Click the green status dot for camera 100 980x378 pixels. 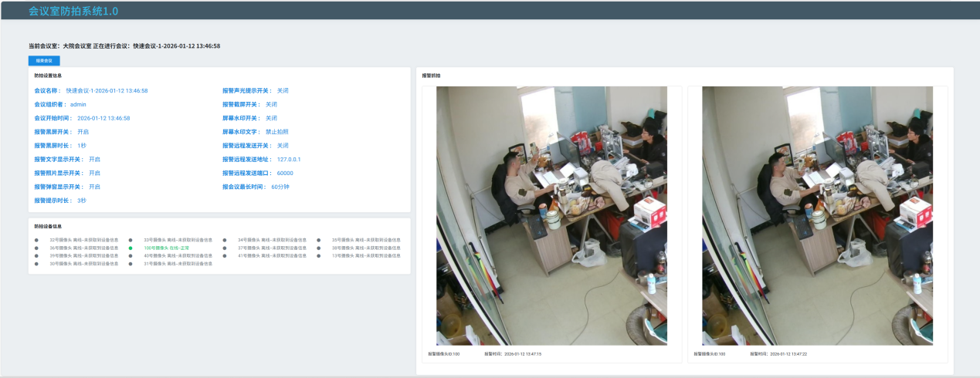(x=131, y=248)
